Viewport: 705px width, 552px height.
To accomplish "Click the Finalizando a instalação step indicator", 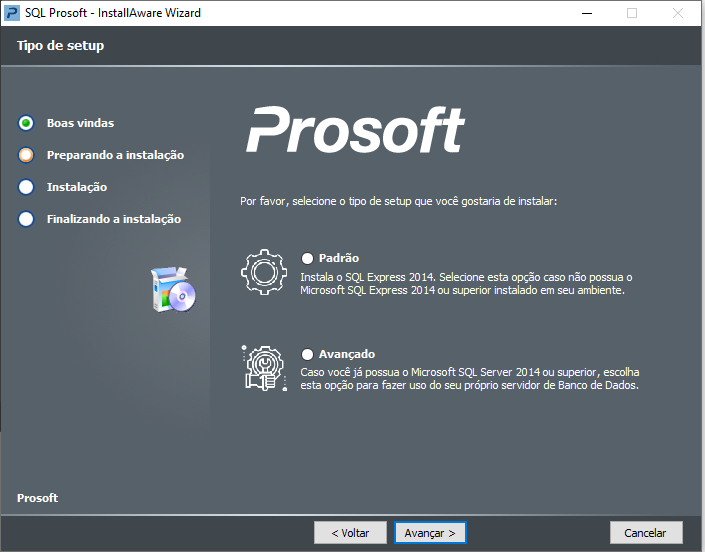I will point(26,219).
